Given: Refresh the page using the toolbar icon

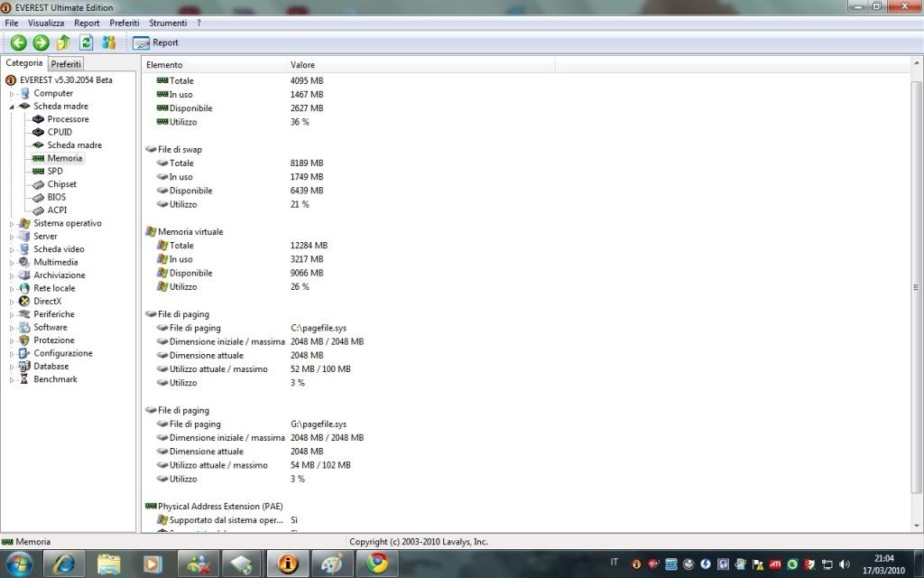Looking at the screenshot, I should coord(87,42).
